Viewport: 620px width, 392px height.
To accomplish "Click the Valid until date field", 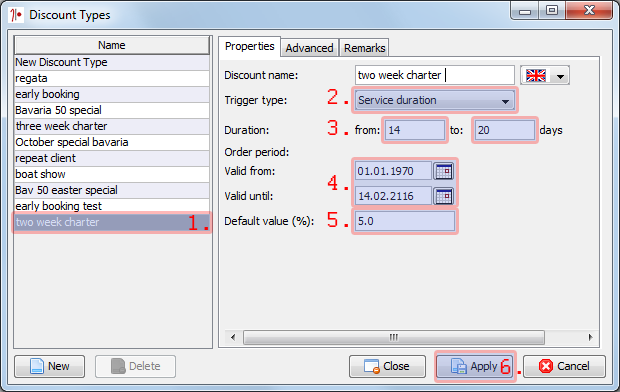I will point(393,196).
